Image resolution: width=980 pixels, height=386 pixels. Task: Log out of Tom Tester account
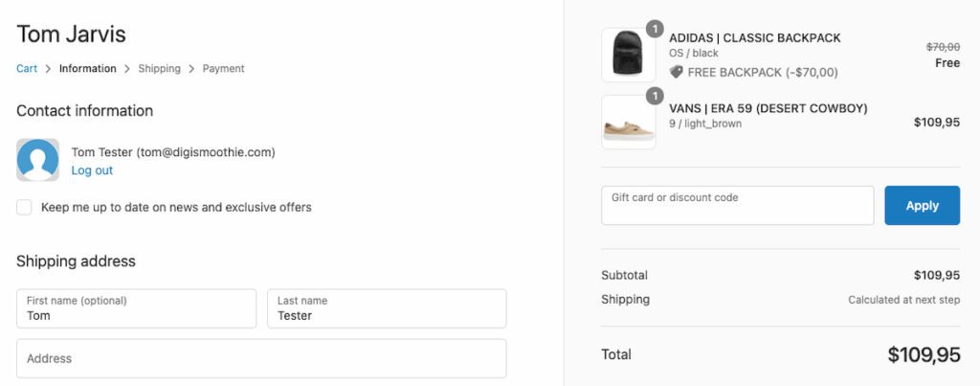[92, 170]
